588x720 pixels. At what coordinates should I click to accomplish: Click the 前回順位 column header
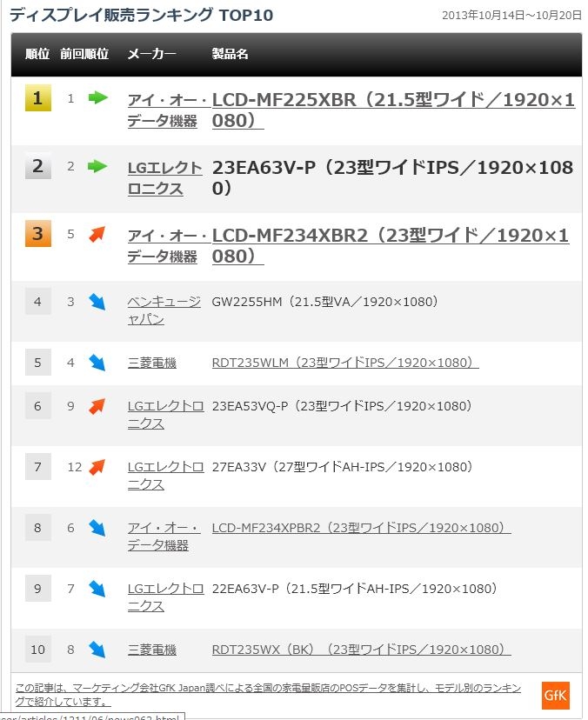84,54
